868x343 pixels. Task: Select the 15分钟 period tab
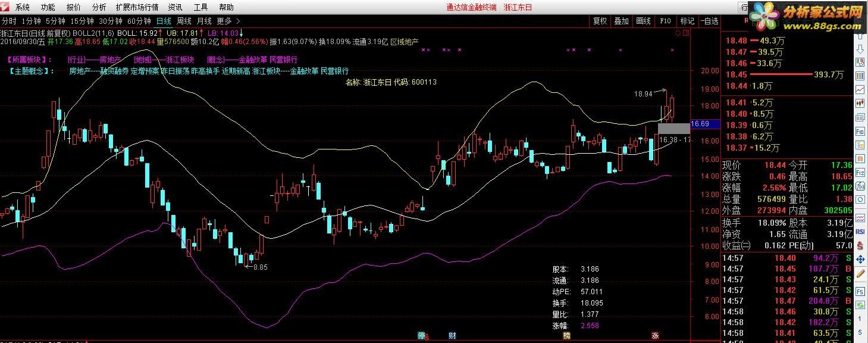(x=82, y=21)
